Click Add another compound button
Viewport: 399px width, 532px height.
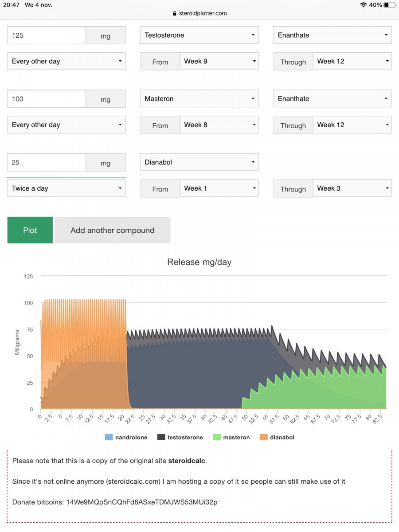[x=113, y=230]
